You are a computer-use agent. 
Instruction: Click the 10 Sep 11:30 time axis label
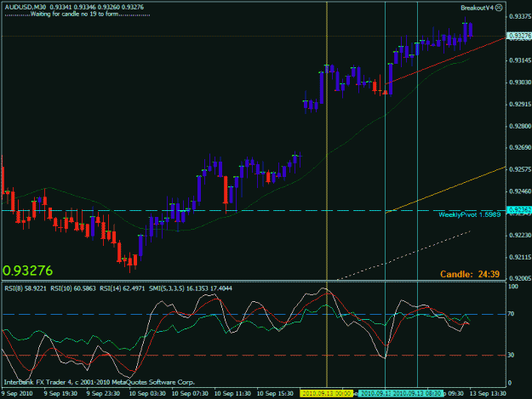[232, 394]
